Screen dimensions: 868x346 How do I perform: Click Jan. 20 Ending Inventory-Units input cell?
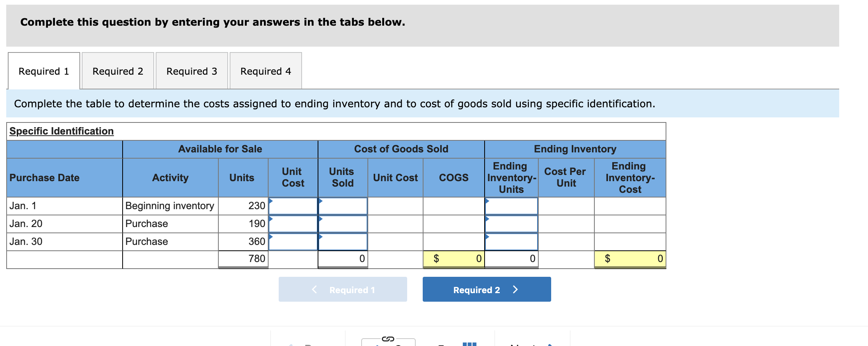click(511, 224)
